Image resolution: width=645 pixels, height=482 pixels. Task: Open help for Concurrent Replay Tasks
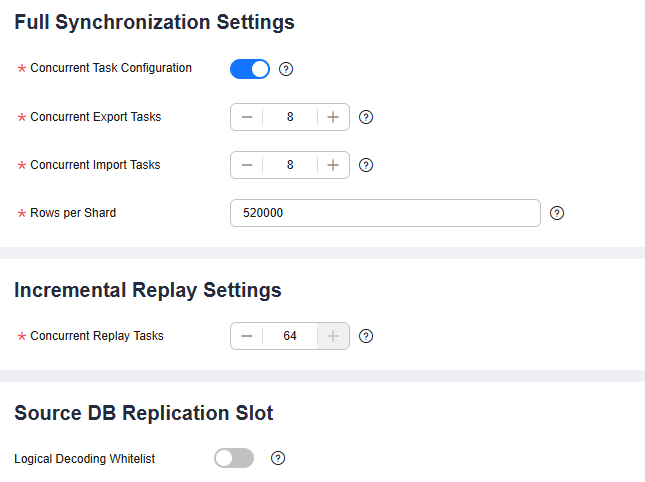(366, 336)
